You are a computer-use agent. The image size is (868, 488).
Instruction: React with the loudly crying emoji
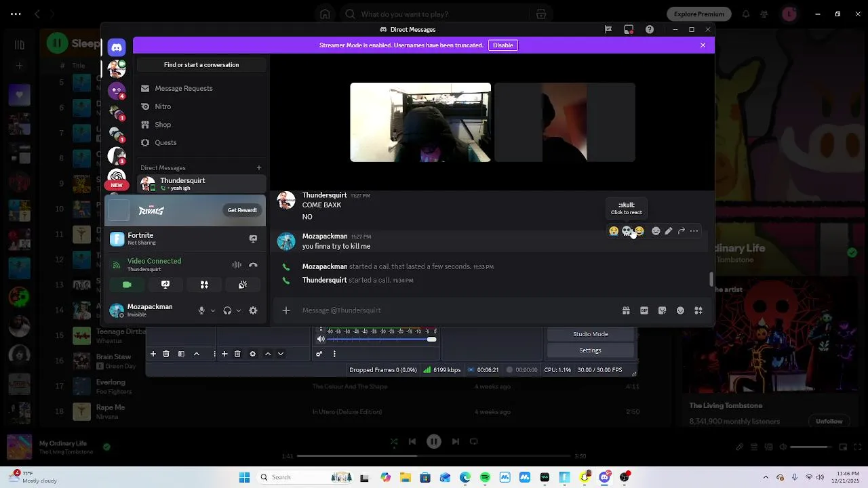(x=614, y=231)
